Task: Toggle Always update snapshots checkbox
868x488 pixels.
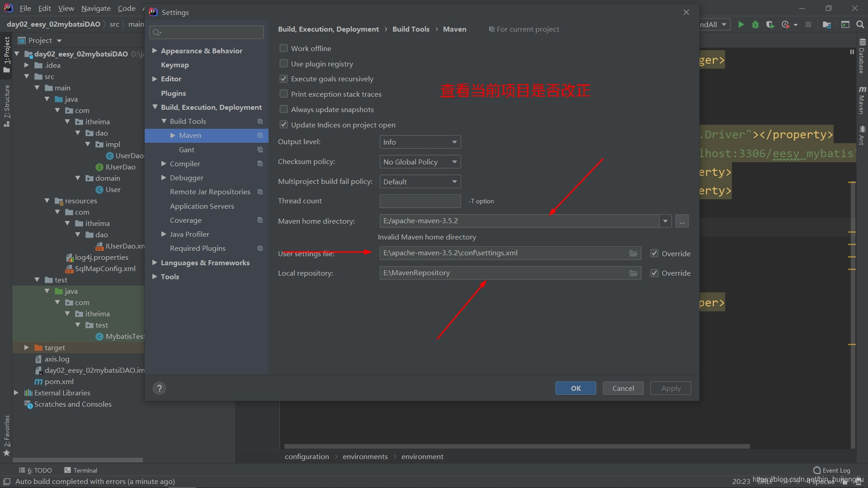Action: pyautogui.click(x=284, y=109)
